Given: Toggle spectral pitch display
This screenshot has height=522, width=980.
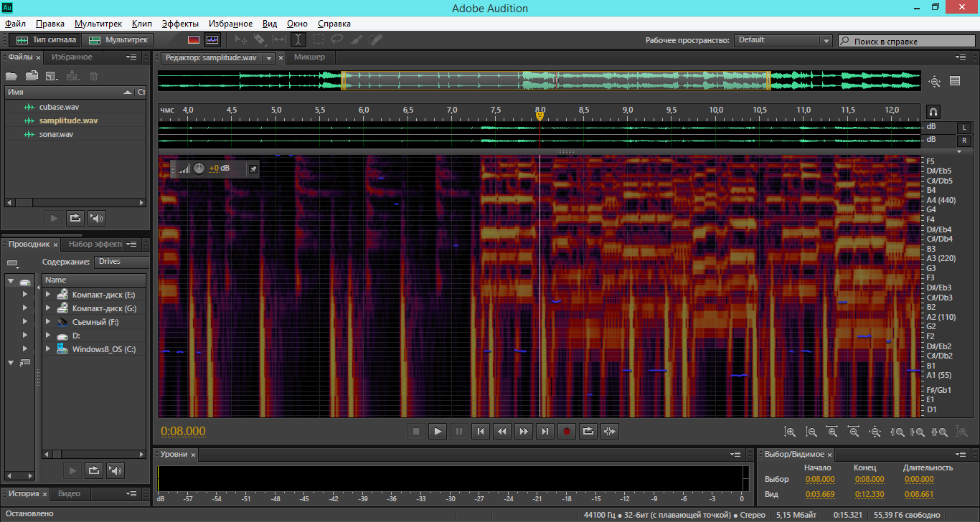Looking at the screenshot, I should tap(212, 40).
